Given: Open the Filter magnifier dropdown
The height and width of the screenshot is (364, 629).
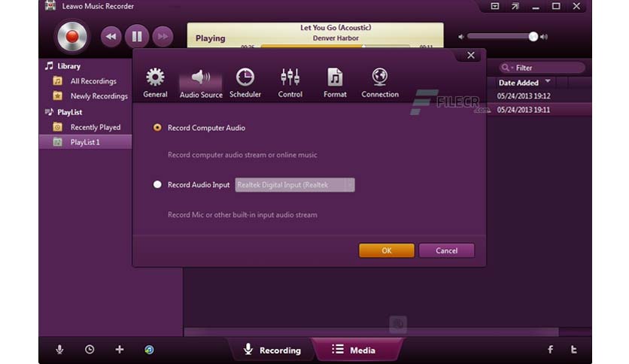Looking at the screenshot, I should [x=506, y=68].
